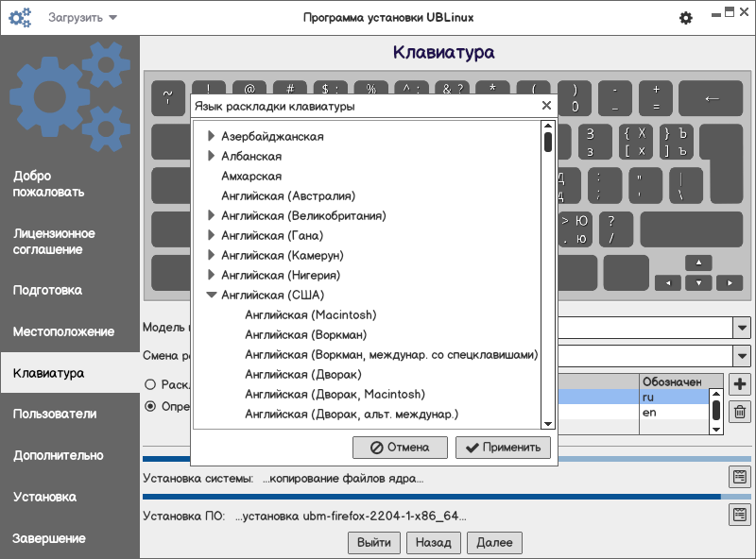Screen dimensions: 756x559
Task: Click the Назад button
Action: coord(434,543)
